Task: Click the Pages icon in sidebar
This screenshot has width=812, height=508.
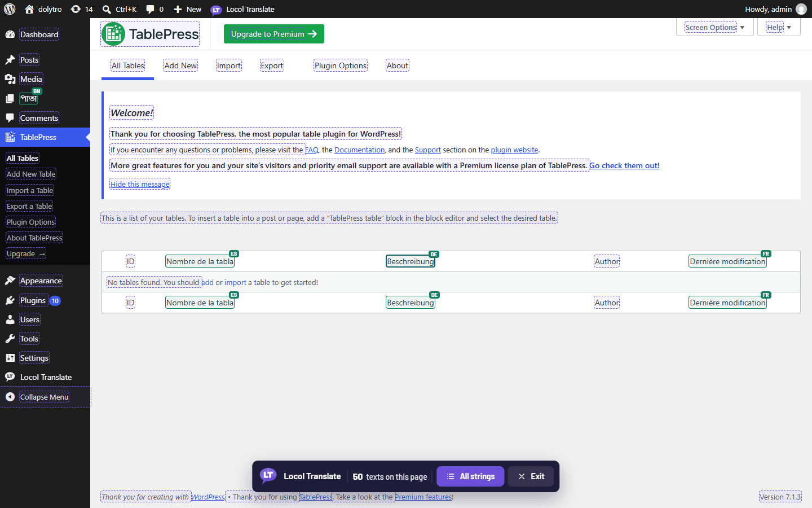Action: pos(10,99)
